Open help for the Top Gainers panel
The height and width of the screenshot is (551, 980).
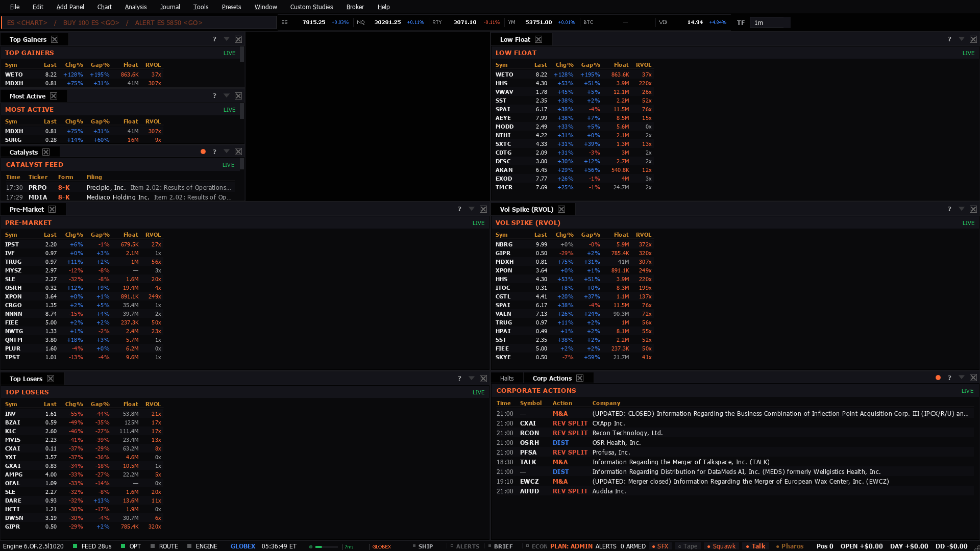[x=214, y=39]
